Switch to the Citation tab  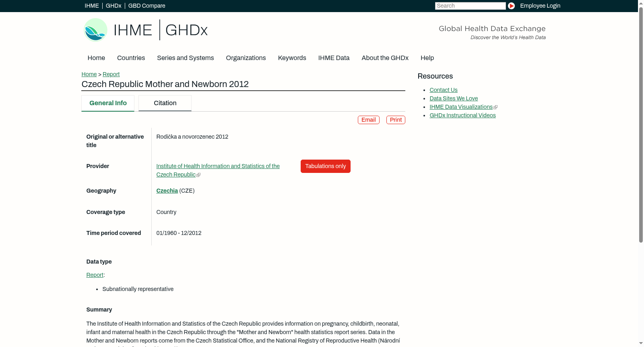[x=165, y=103]
